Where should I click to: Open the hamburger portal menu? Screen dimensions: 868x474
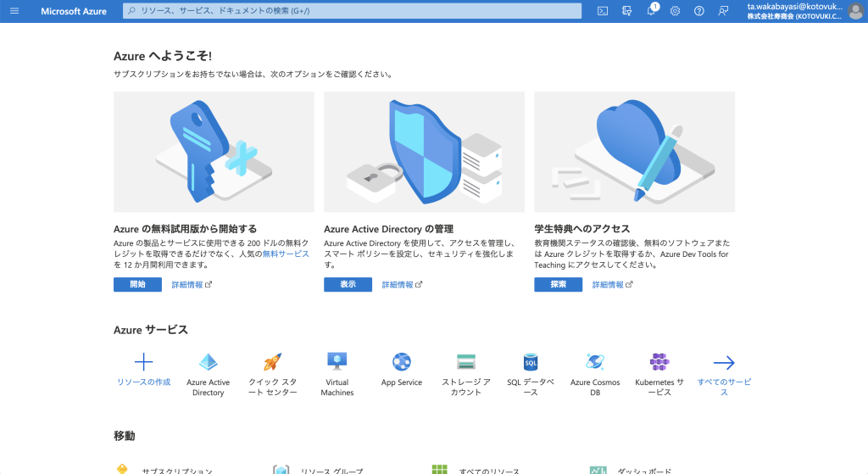tap(14, 10)
